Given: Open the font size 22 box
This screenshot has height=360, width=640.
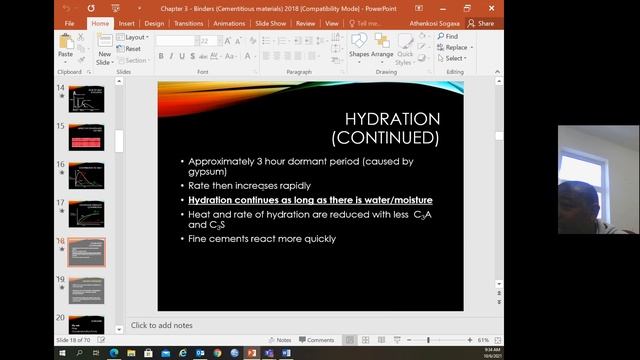Looking at the screenshot, I should [209, 41].
